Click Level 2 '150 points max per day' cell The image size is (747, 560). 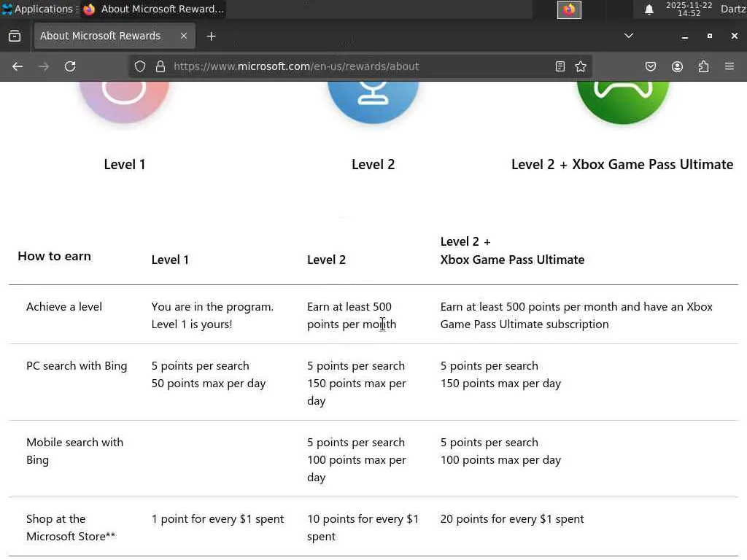pyautogui.click(x=356, y=392)
